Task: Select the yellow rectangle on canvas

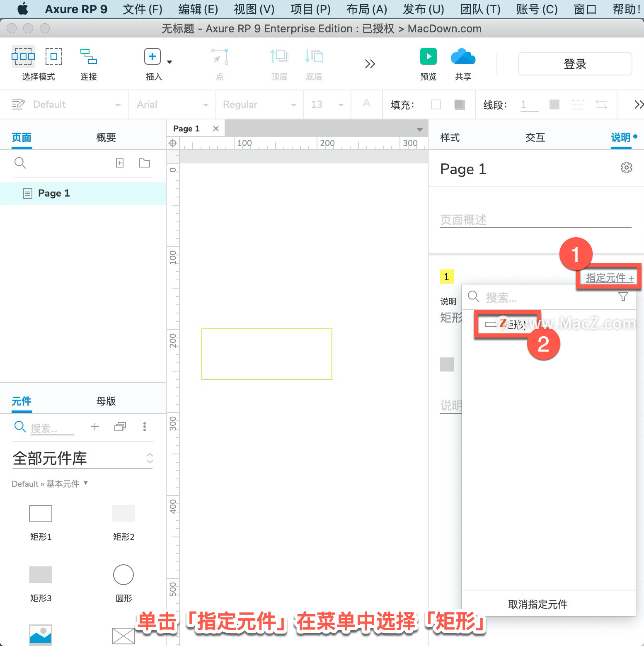Action: 267,354
